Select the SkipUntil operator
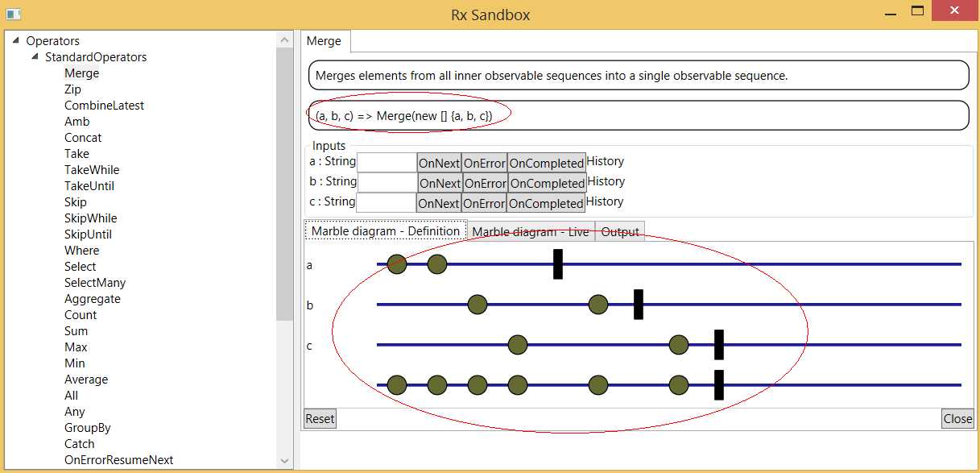This screenshot has height=473, width=980. click(88, 234)
